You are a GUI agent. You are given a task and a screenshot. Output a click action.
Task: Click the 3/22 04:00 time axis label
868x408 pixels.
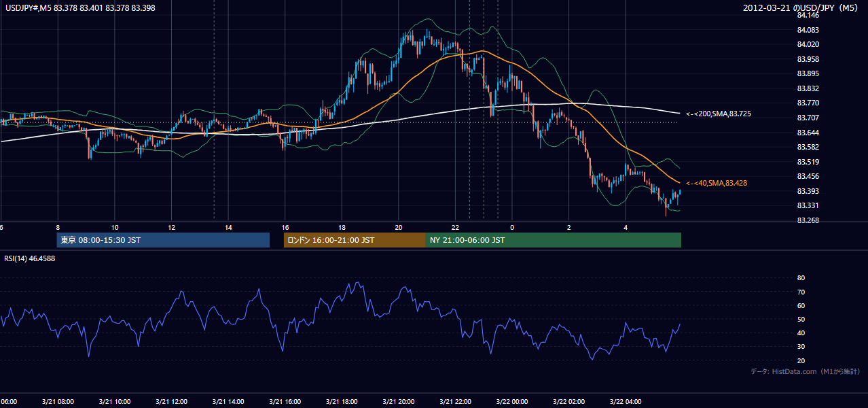(x=626, y=401)
